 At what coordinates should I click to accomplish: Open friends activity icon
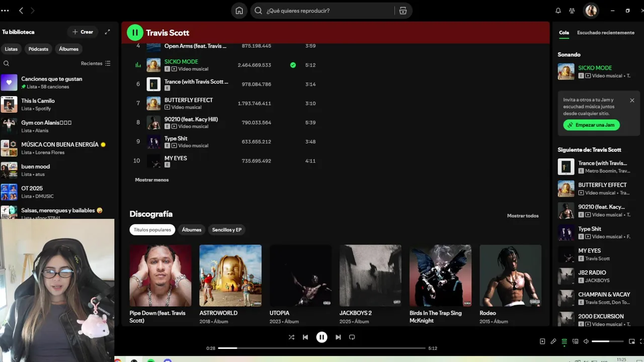[572, 11]
